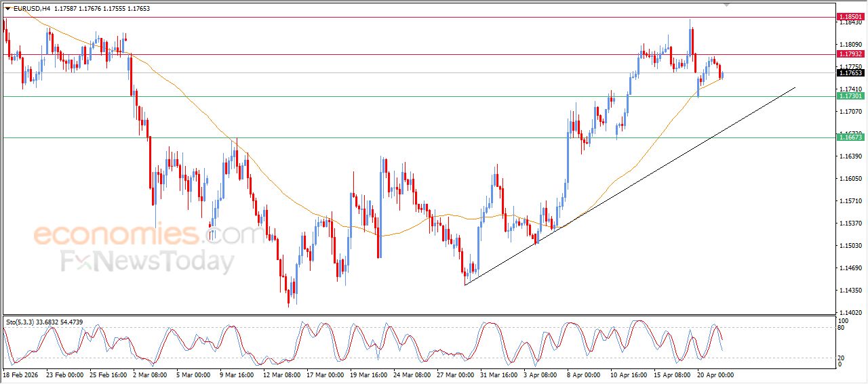868x384 pixels.
Task: Click the upper end of black trendline
Action: click(794, 87)
